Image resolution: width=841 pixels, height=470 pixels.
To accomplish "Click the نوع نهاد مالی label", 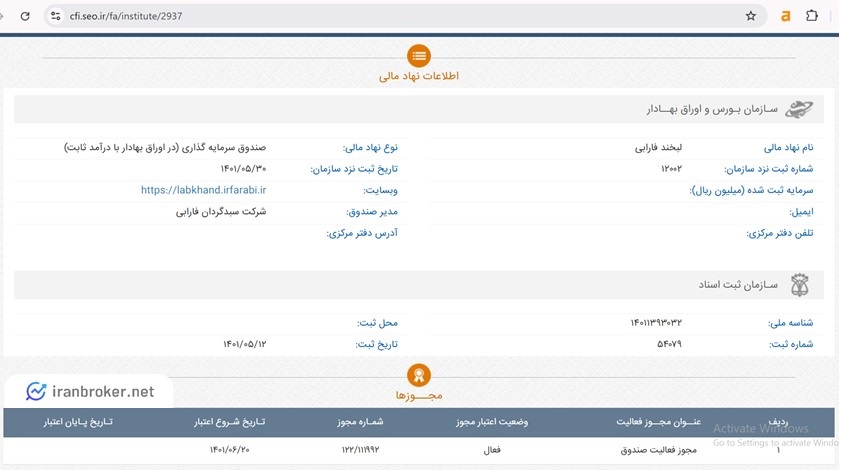I will point(370,148).
